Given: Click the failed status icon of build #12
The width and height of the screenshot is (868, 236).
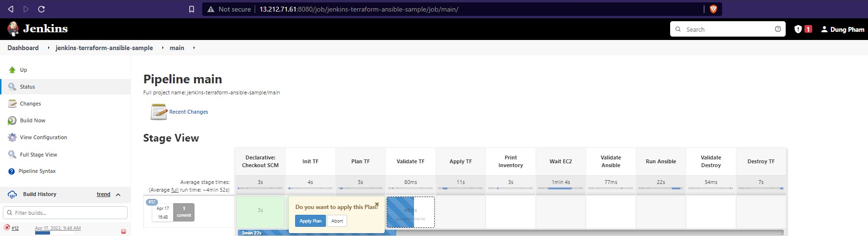Looking at the screenshot, I should coord(7,228).
